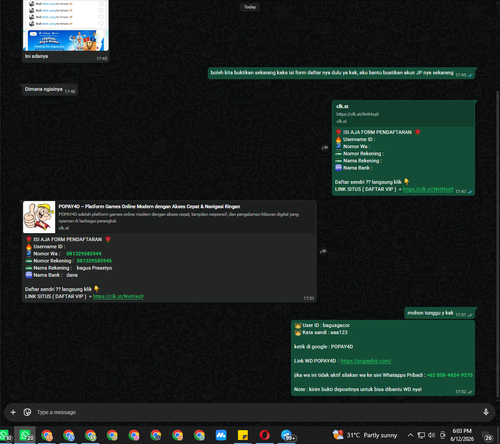Screen dimensions: 500x444
Task: Select the 'boleh kita buktikan sekarang' message
Action: (341, 73)
